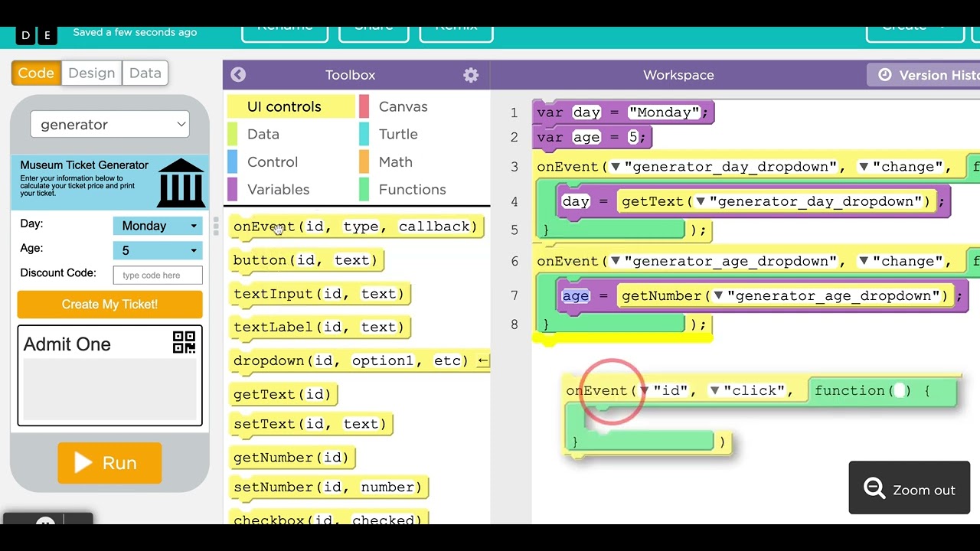Click Museum Ticket Generator title text

point(84,165)
